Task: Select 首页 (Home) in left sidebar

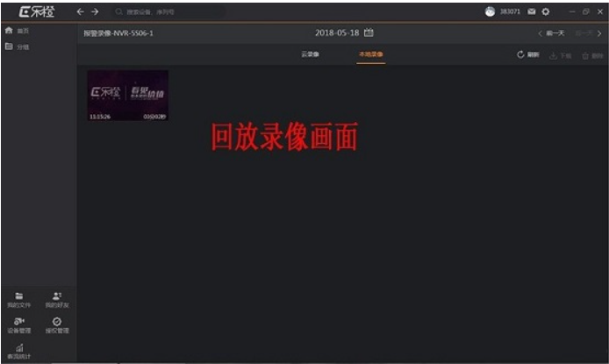Action: point(18,31)
